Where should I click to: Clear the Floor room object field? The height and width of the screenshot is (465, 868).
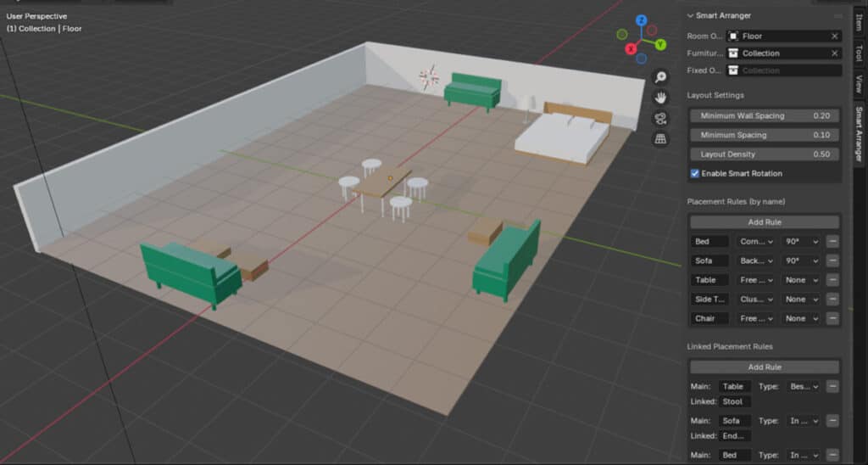834,36
